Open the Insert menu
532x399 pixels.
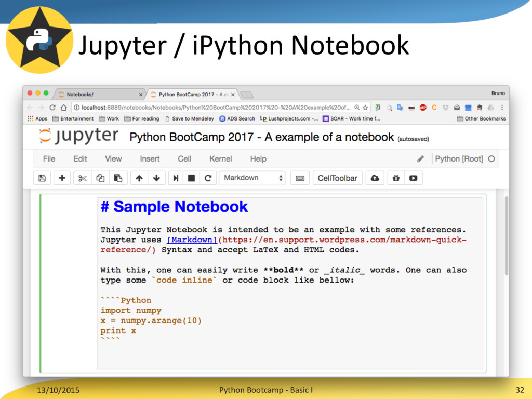click(x=150, y=159)
